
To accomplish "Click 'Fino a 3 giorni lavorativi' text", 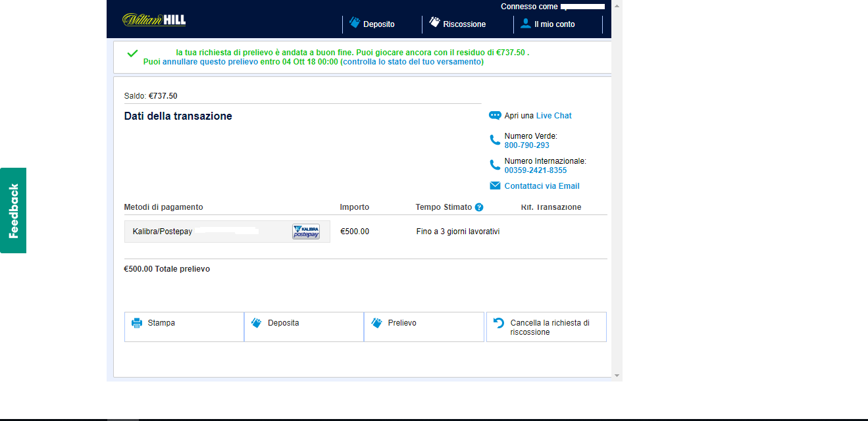I will [458, 232].
